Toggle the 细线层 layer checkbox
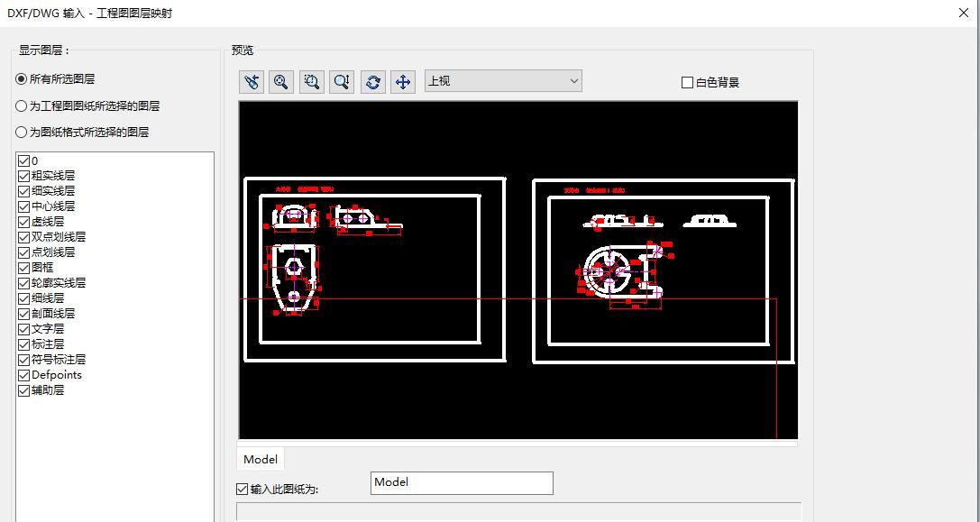This screenshot has height=522, width=980. 23,298
